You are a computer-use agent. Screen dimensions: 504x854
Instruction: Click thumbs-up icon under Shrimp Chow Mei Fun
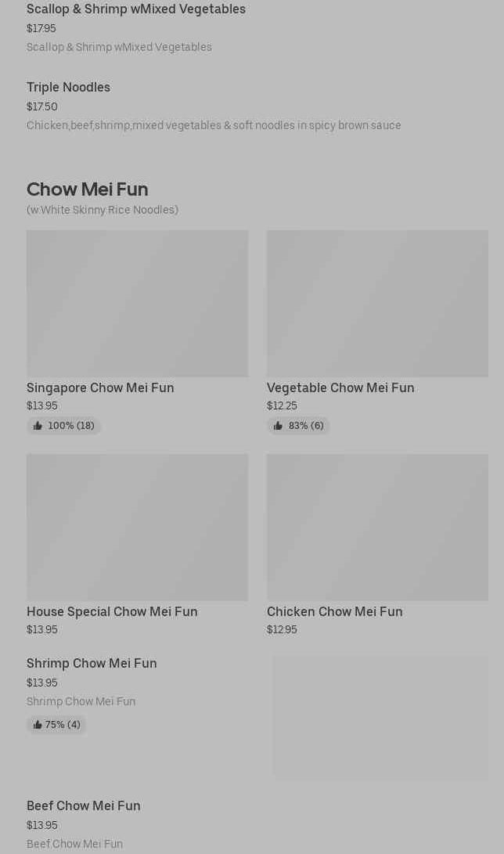click(x=38, y=725)
